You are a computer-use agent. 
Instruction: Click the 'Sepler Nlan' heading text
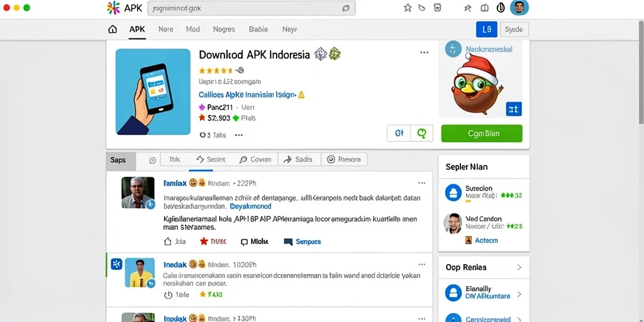click(x=467, y=167)
